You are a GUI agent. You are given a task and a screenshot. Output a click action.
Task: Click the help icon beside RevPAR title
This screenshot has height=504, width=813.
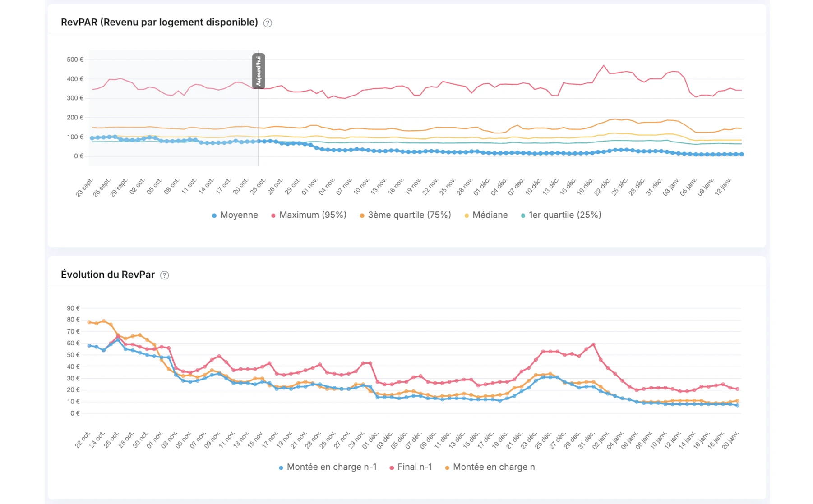click(x=268, y=23)
